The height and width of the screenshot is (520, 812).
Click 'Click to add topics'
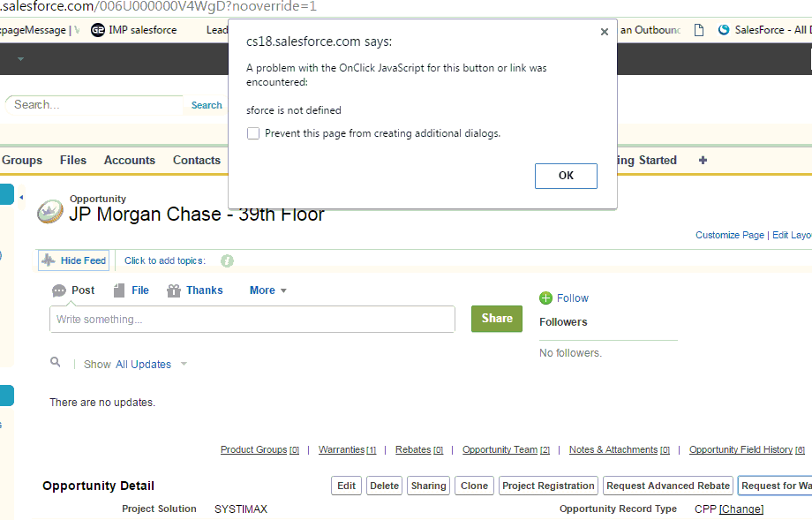click(x=165, y=260)
